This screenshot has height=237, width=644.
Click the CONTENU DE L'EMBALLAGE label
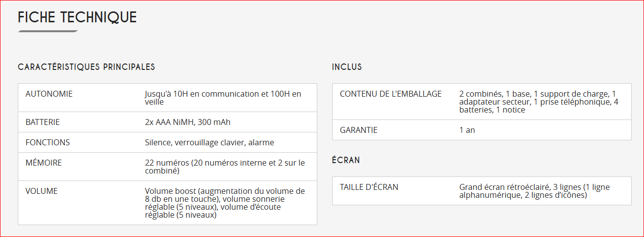click(x=391, y=94)
